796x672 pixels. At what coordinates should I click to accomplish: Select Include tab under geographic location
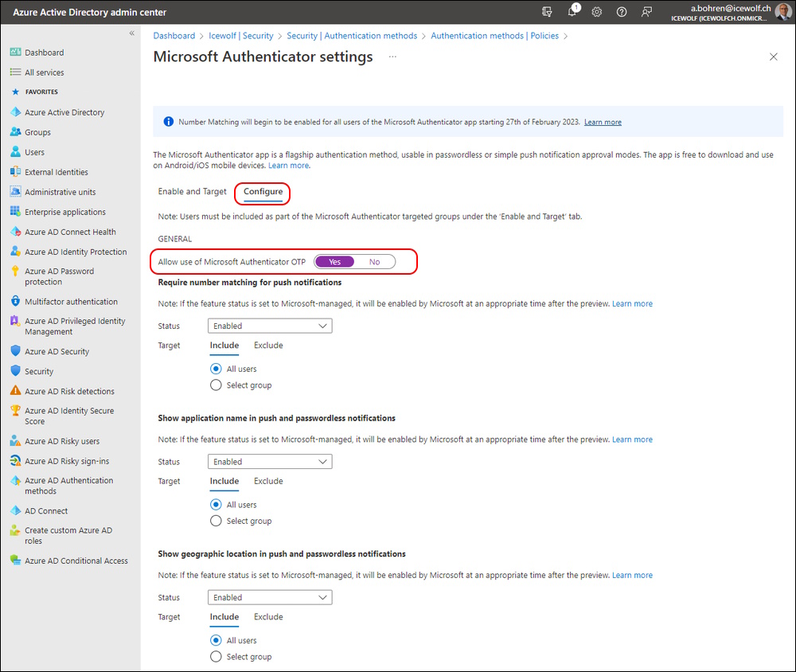(x=224, y=616)
